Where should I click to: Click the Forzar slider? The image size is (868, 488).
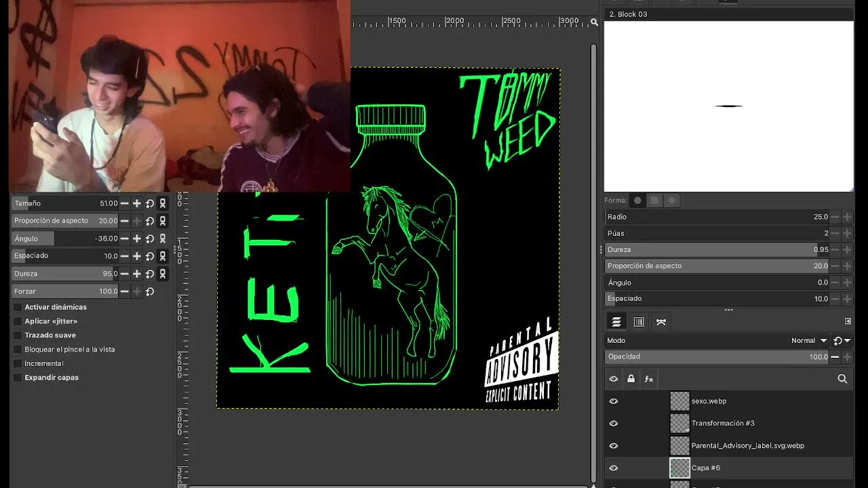(65, 291)
